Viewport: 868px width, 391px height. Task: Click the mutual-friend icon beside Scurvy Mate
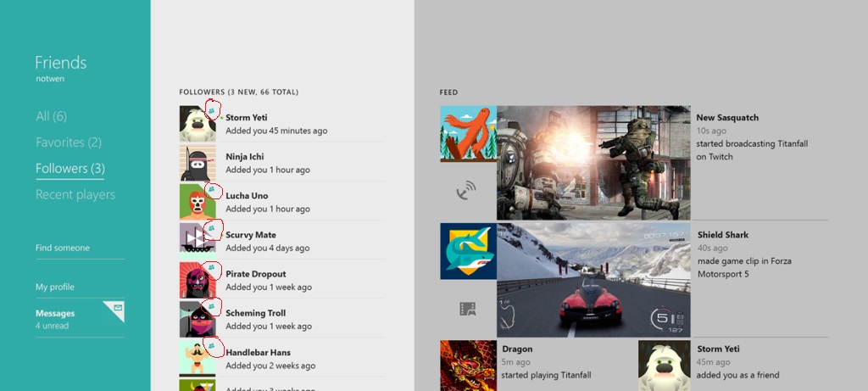(211, 228)
